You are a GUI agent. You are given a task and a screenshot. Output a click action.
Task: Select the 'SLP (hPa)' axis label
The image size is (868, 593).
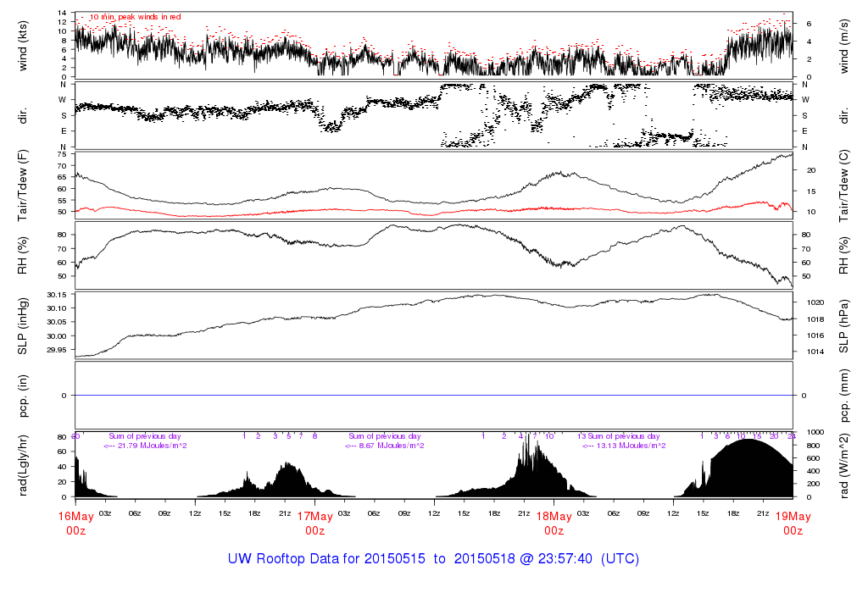(x=844, y=326)
